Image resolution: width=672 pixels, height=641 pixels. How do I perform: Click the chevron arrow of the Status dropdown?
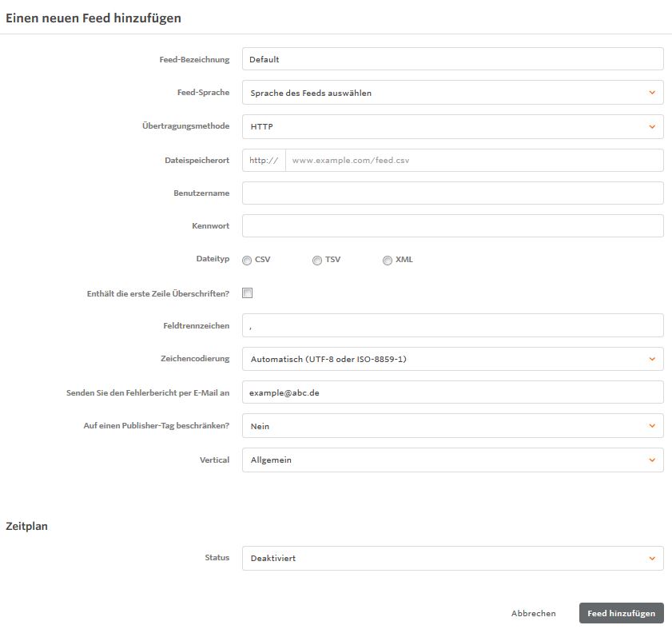pyautogui.click(x=652, y=558)
